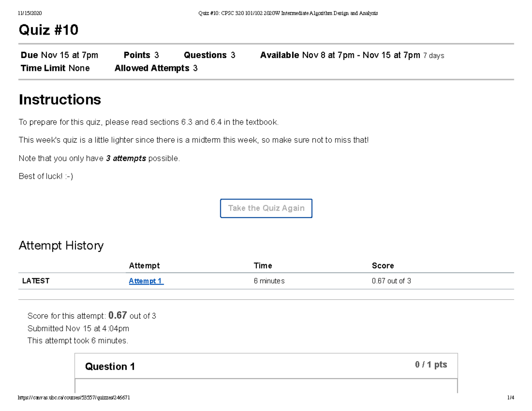Select the LATEST row label

pos(36,281)
